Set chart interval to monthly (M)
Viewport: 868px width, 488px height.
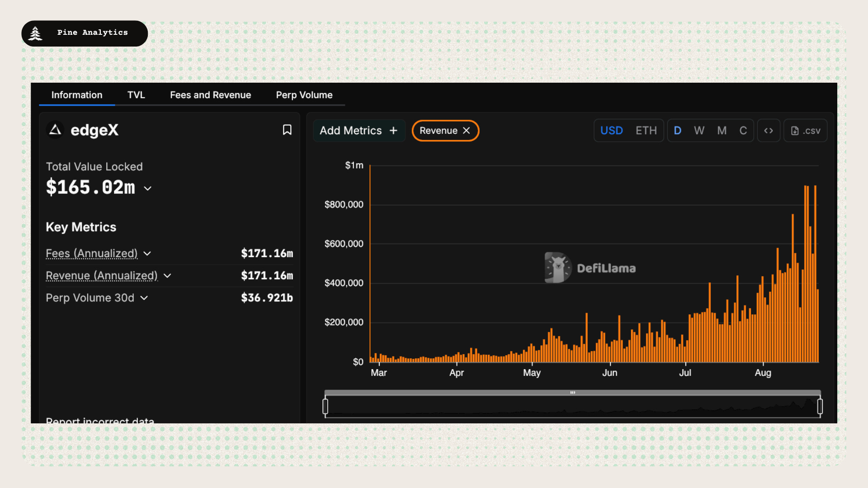(722, 131)
